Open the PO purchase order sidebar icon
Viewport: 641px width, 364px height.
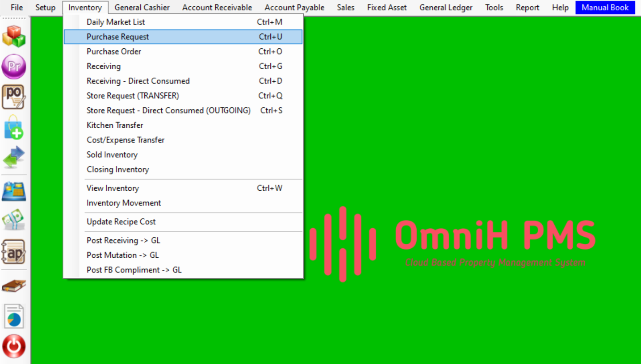(14, 97)
